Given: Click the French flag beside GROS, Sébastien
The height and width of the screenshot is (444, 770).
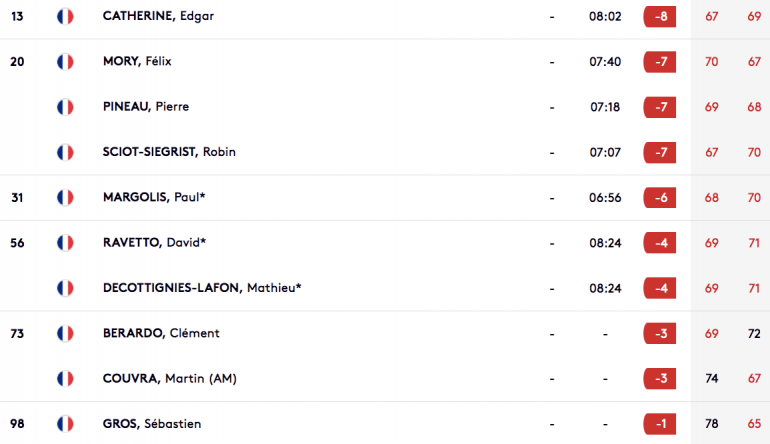Looking at the screenshot, I should click(65, 424).
